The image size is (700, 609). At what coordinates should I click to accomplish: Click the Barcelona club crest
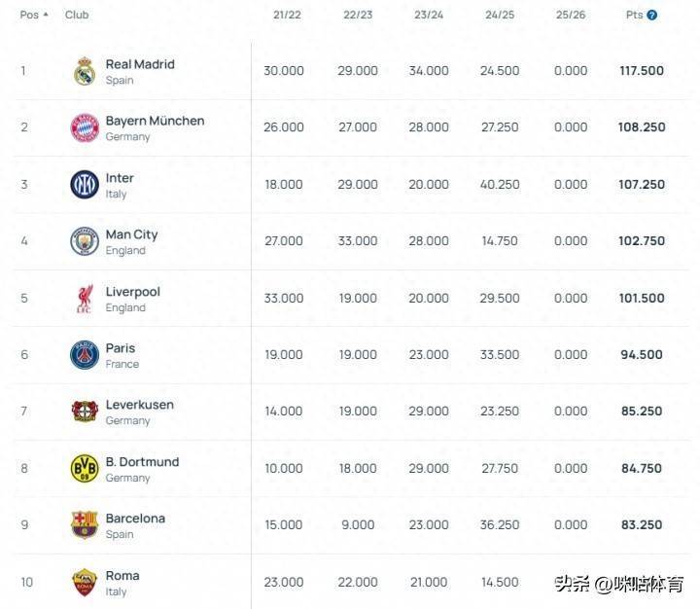(85, 525)
